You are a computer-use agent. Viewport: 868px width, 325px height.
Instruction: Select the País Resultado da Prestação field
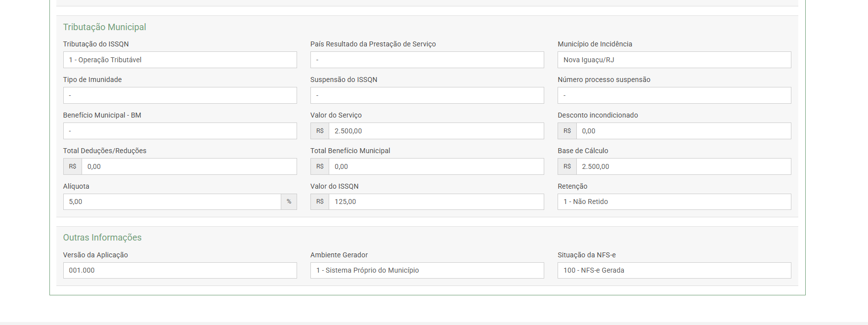tap(427, 60)
